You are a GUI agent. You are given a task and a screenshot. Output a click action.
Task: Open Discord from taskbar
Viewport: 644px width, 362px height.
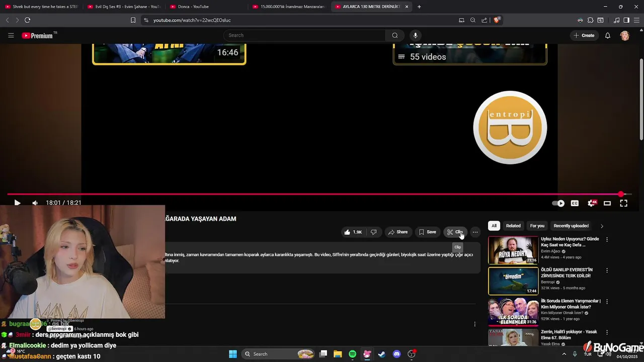[x=396, y=354]
